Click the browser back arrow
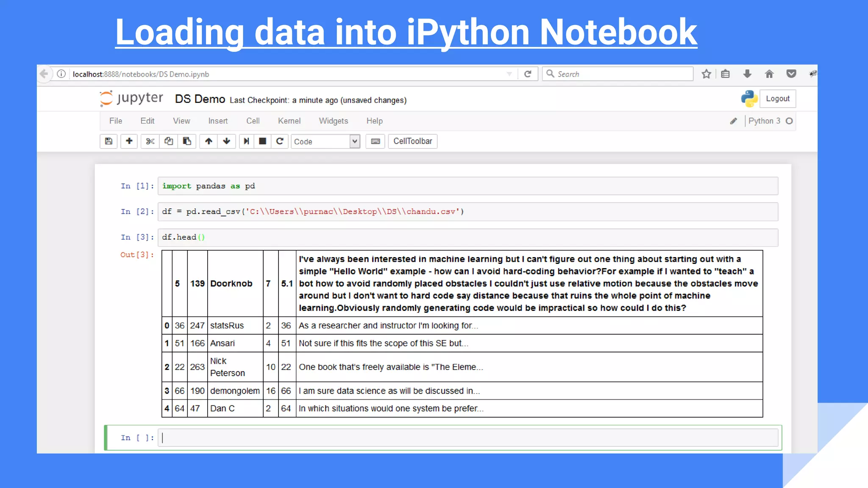868x488 pixels. click(44, 74)
